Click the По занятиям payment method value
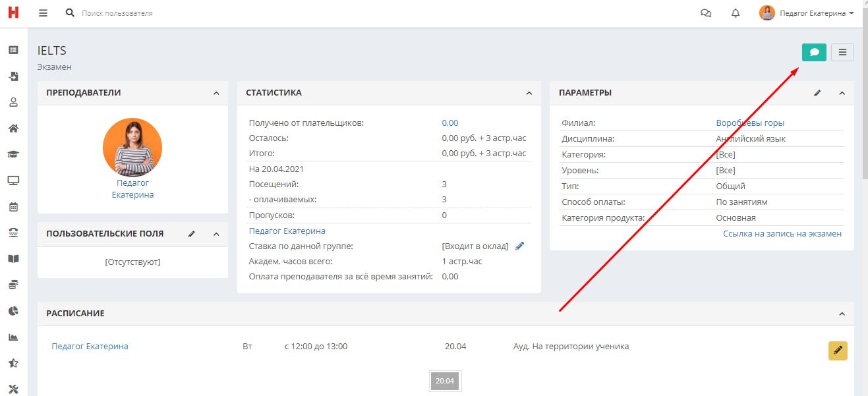 tap(742, 202)
